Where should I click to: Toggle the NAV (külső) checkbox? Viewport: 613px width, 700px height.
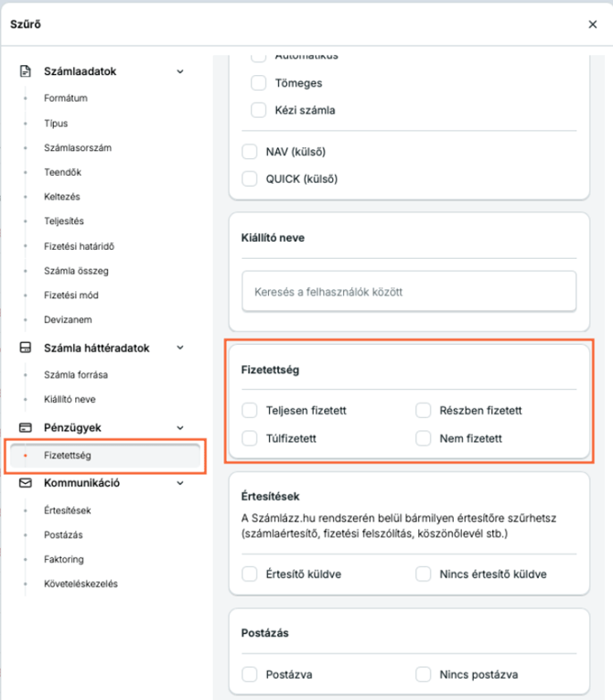click(250, 152)
